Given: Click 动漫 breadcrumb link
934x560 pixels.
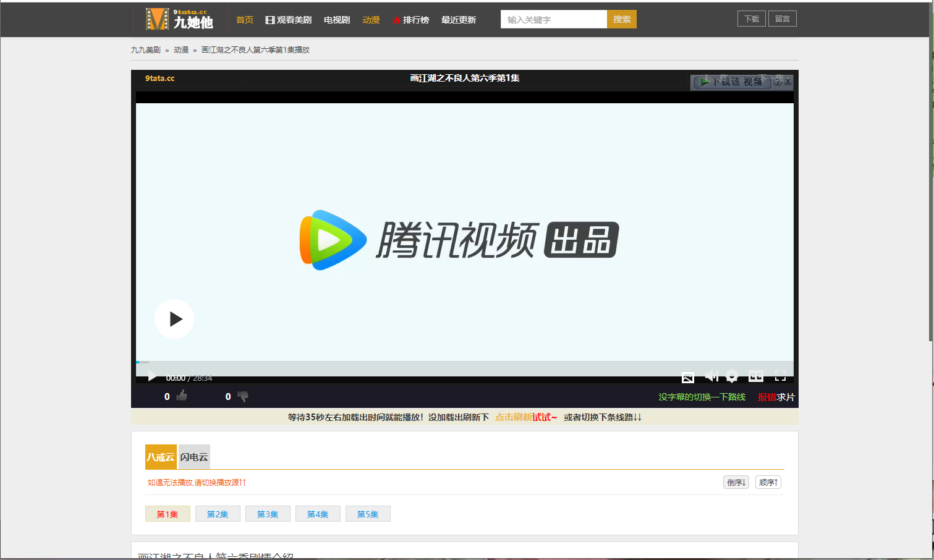Looking at the screenshot, I should click(181, 50).
